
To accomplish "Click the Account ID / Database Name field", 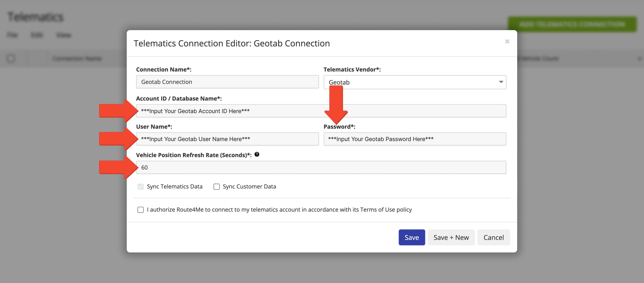I will pos(321,111).
